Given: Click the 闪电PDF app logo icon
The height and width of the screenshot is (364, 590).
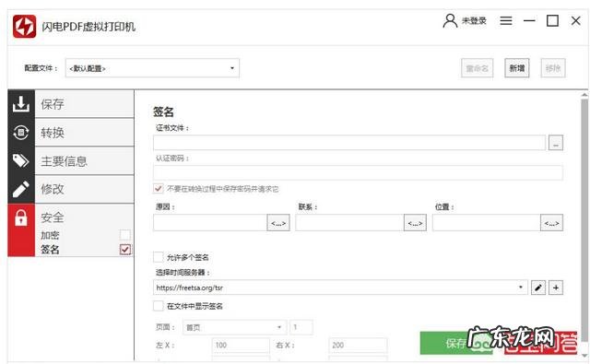Looking at the screenshot, I should [25, 27].
